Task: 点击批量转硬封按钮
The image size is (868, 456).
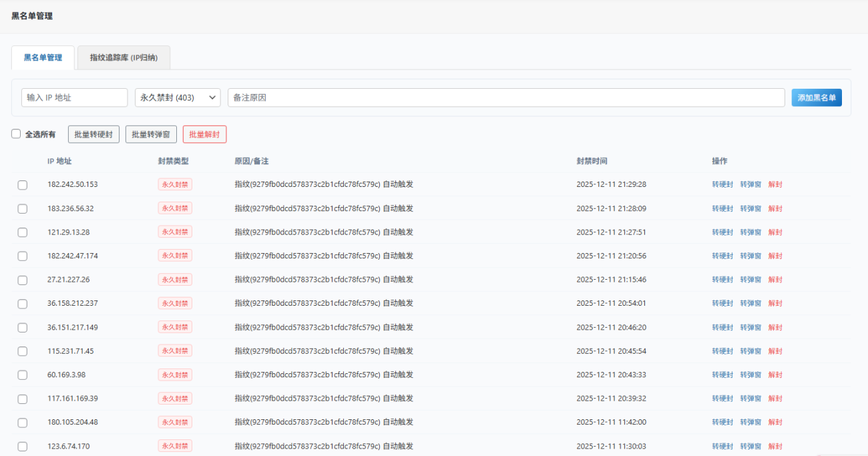Action: (93, 134)
